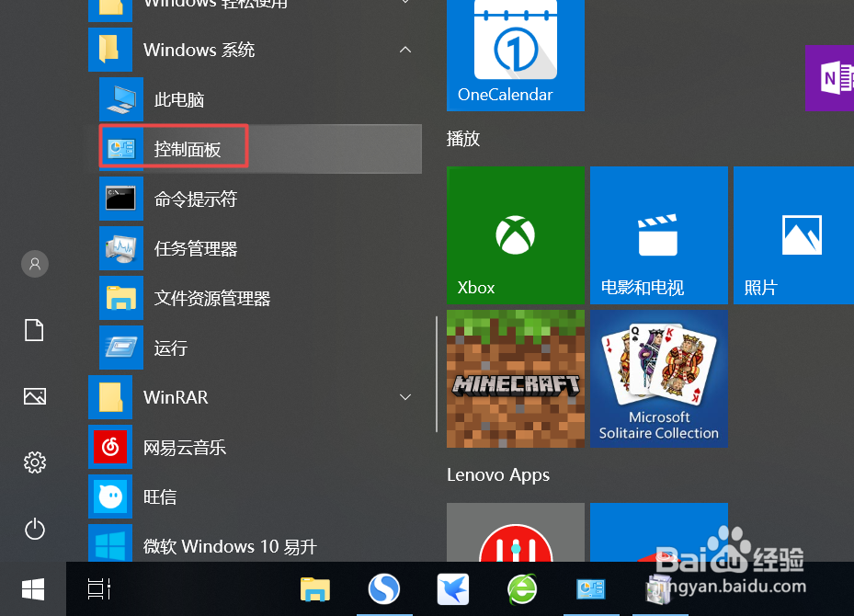The height and width of the screenshot is (616, 854).
Task: Open 网易云音乐 app
Action: (255, 447)
